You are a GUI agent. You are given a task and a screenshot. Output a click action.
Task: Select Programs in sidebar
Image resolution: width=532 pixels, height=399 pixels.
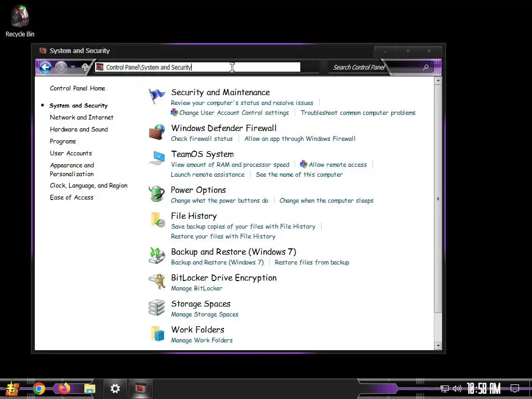click(x=63, y=141)
